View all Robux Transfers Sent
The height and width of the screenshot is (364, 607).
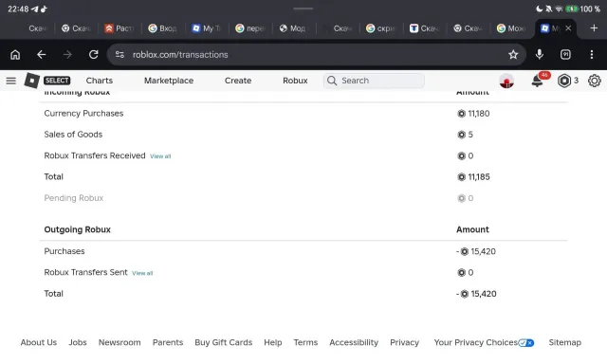[142, 273]
